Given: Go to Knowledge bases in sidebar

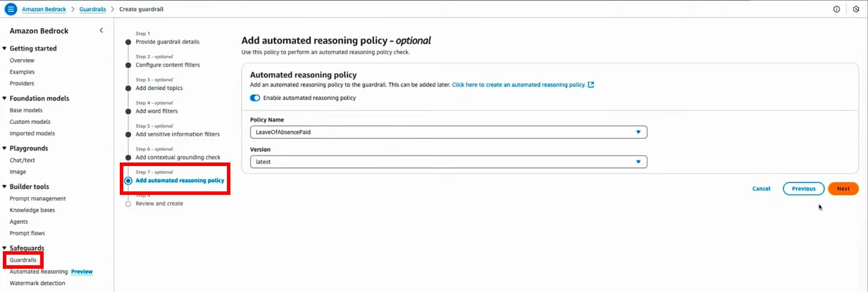Looking at the screenshot, I should (x=32, y=210).
